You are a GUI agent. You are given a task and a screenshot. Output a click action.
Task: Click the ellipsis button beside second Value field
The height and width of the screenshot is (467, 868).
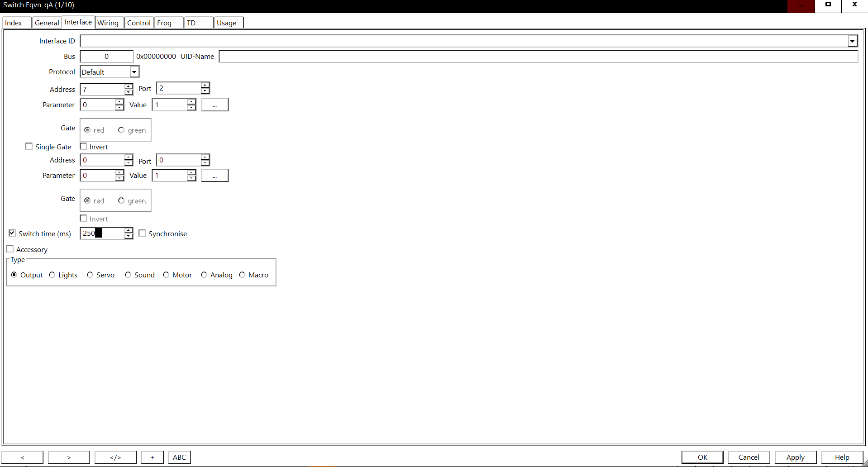(x=215, y=176)
